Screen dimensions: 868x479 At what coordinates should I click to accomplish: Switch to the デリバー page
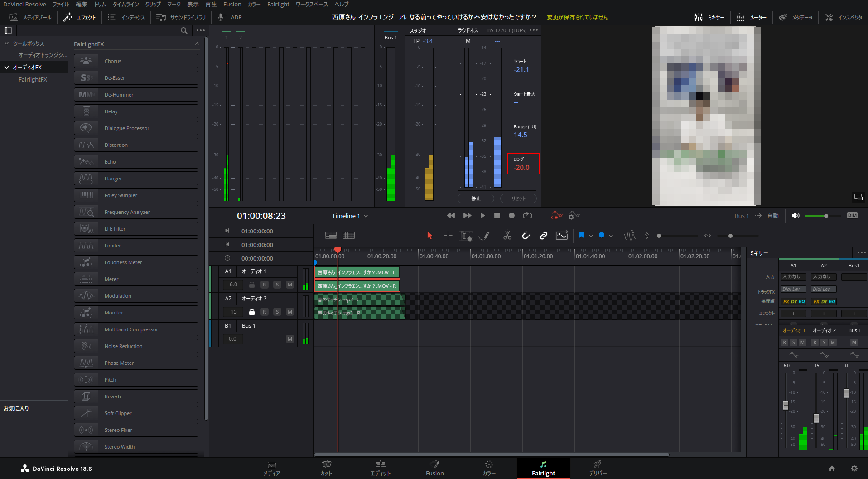(598, 468)
